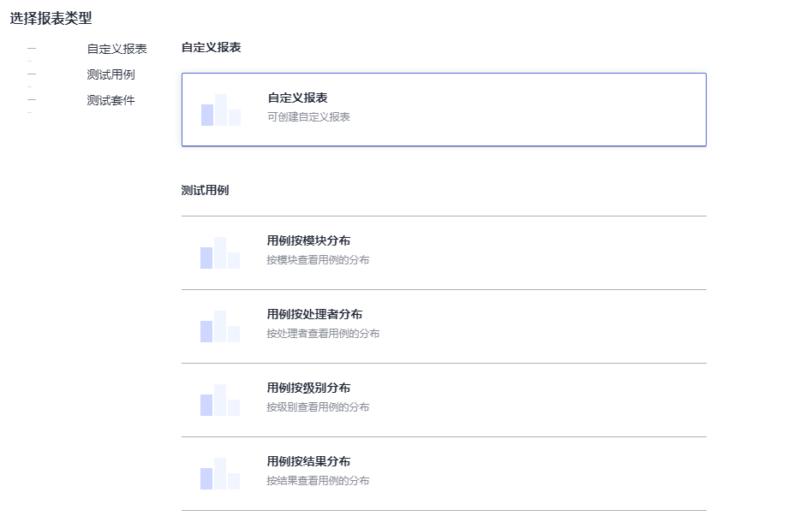Pick the 用例按级别分布 report title
Screen dimensions: 812x516
pos(308,388)
